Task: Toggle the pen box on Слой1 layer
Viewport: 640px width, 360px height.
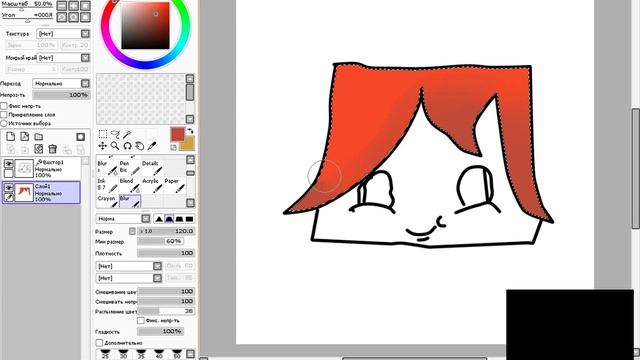Action: click(8, 197)
